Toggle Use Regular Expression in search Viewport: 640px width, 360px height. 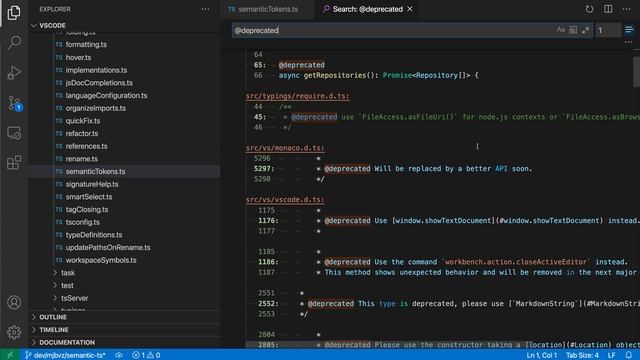tap(586, 30)
